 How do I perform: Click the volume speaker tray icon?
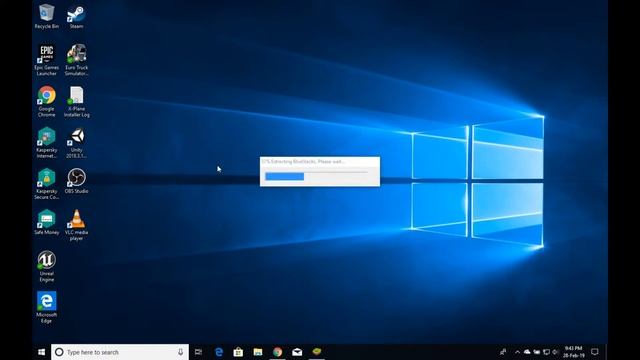point(555,352)
